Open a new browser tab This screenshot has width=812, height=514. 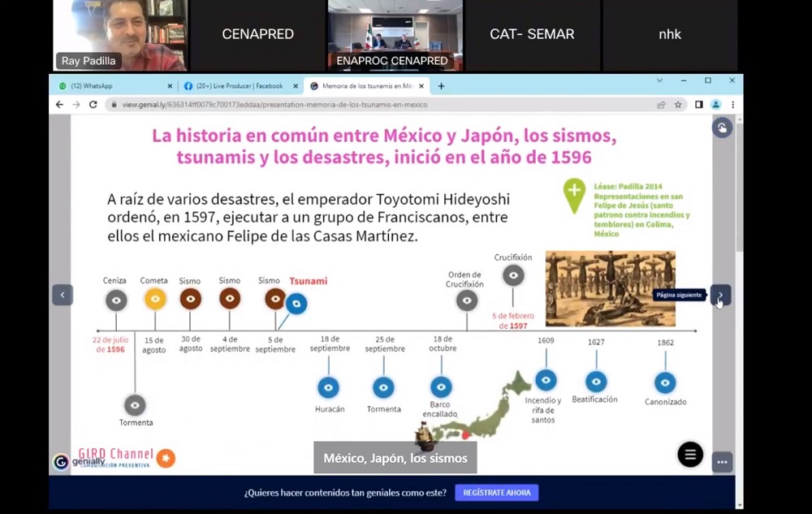(x=442, y=86)
